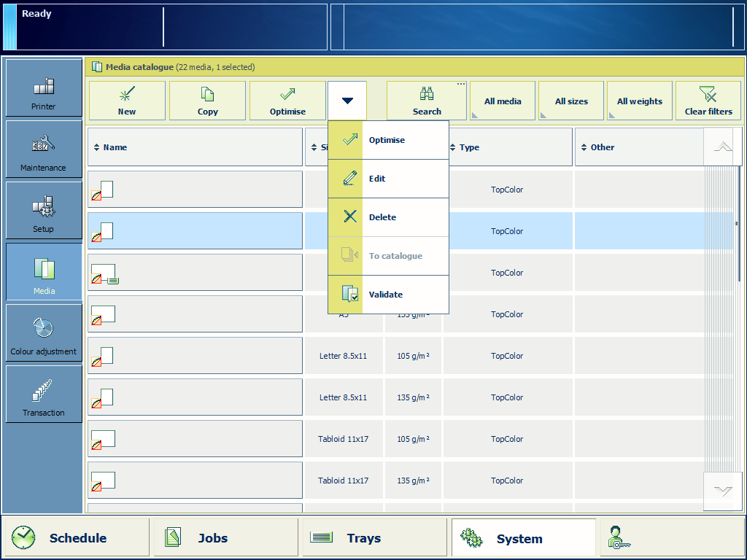Image resolution: width=747 pixels, height=560 pixels.
Task: Choose Optimise from the dropdown menu
Action: (388, 140)
